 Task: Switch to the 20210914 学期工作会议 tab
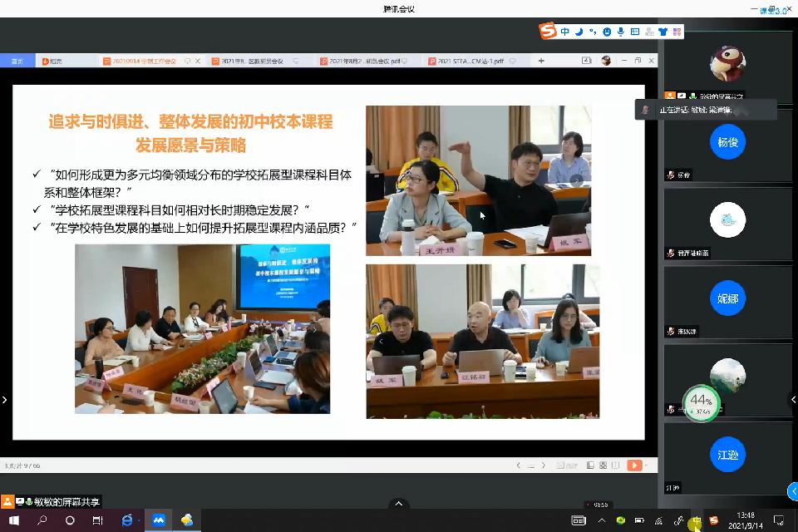point(145,61)
